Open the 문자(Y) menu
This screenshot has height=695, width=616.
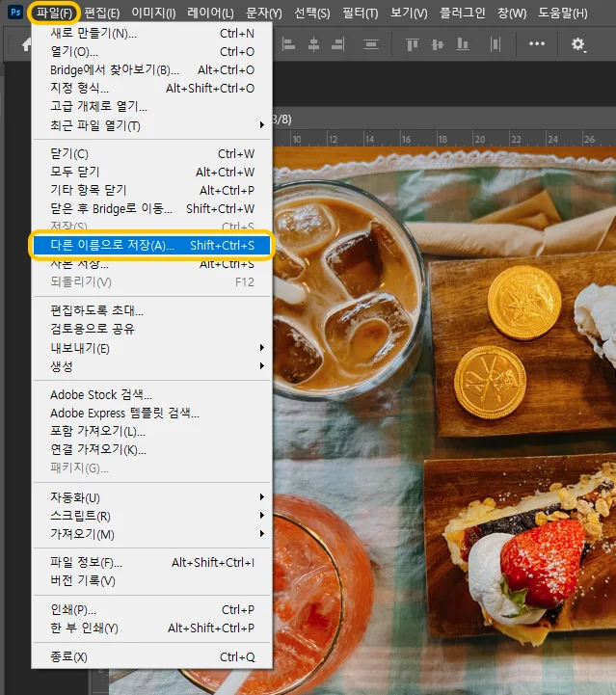coord(264,13)
